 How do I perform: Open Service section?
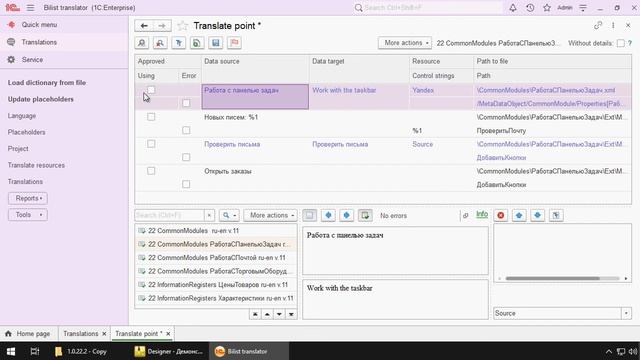[32, 60]
